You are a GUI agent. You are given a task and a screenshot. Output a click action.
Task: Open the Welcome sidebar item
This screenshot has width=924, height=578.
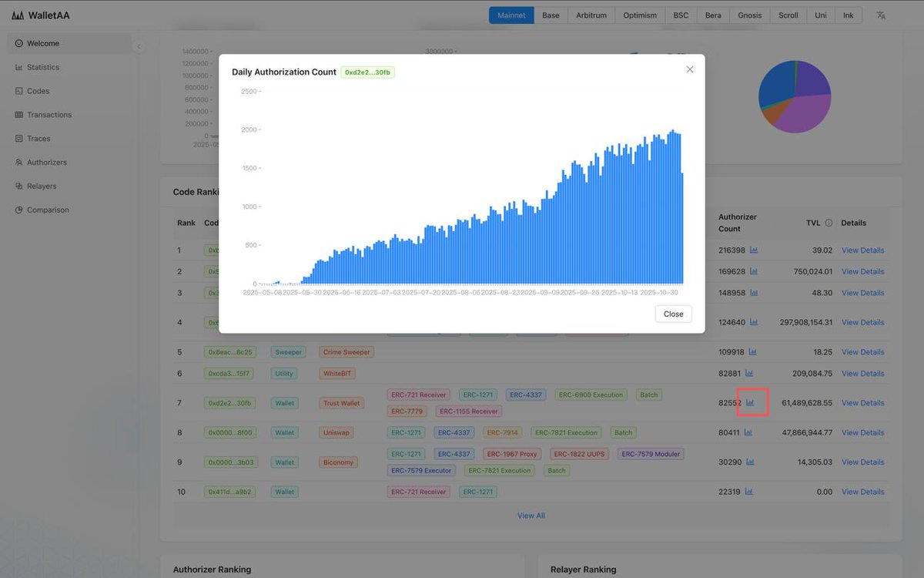pos(69,43)
